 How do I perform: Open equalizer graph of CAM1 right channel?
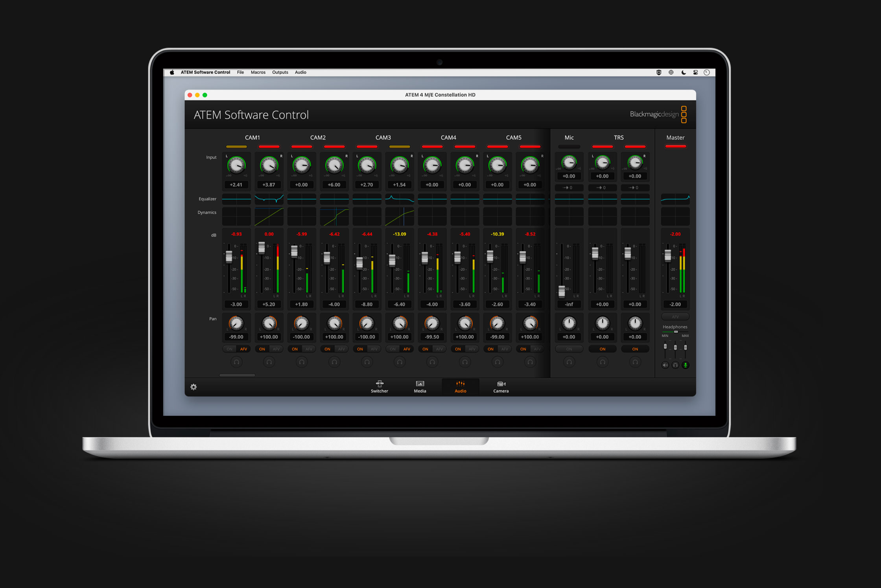click(269, 199)
